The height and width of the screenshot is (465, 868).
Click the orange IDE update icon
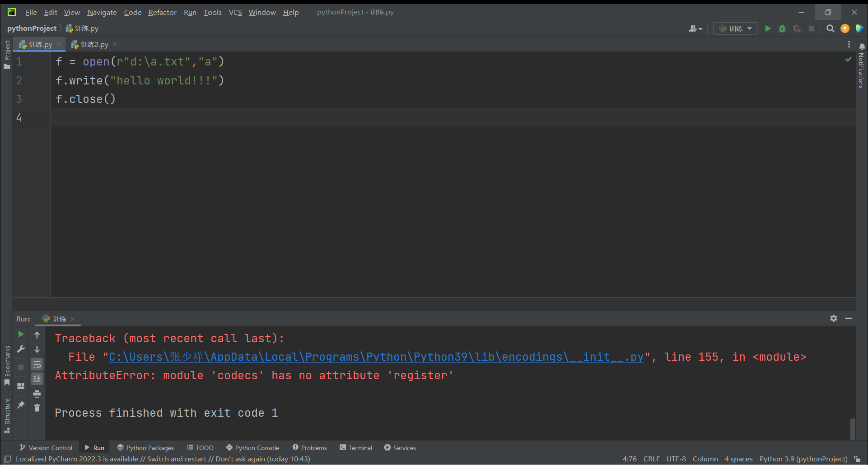click(x=845, y=28)
